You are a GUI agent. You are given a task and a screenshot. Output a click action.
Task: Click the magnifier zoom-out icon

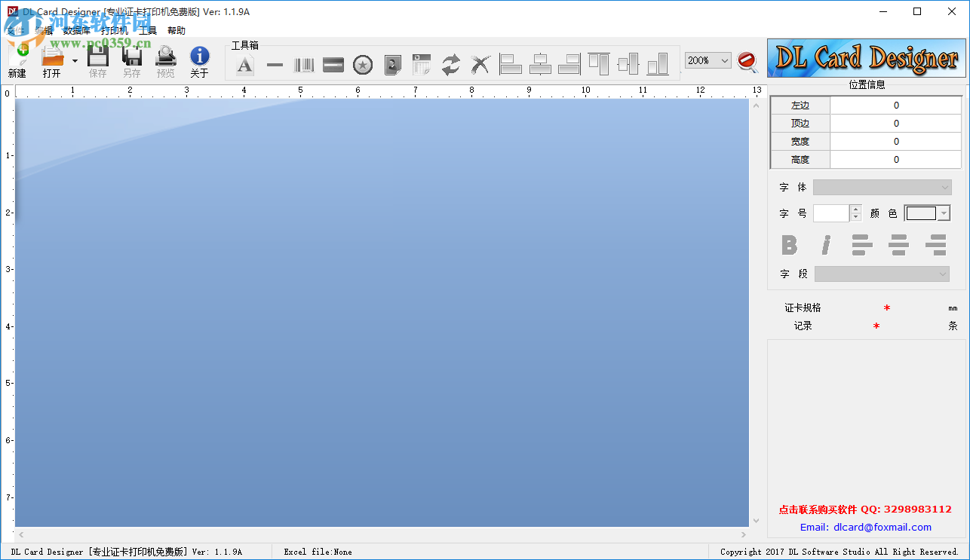pyautogui.click(x=747, y=61)
